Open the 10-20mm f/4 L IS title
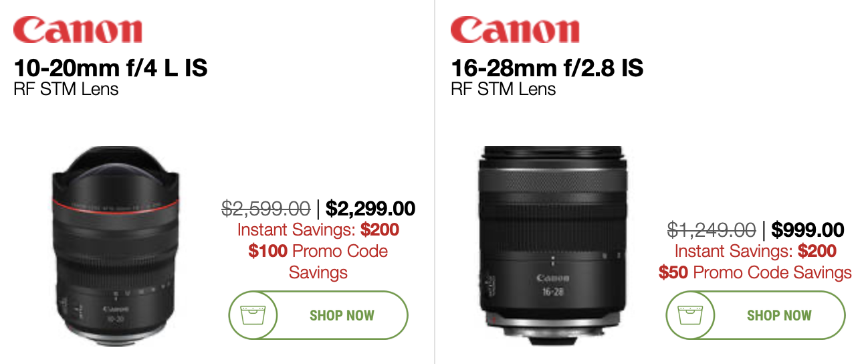 [110, 68]
